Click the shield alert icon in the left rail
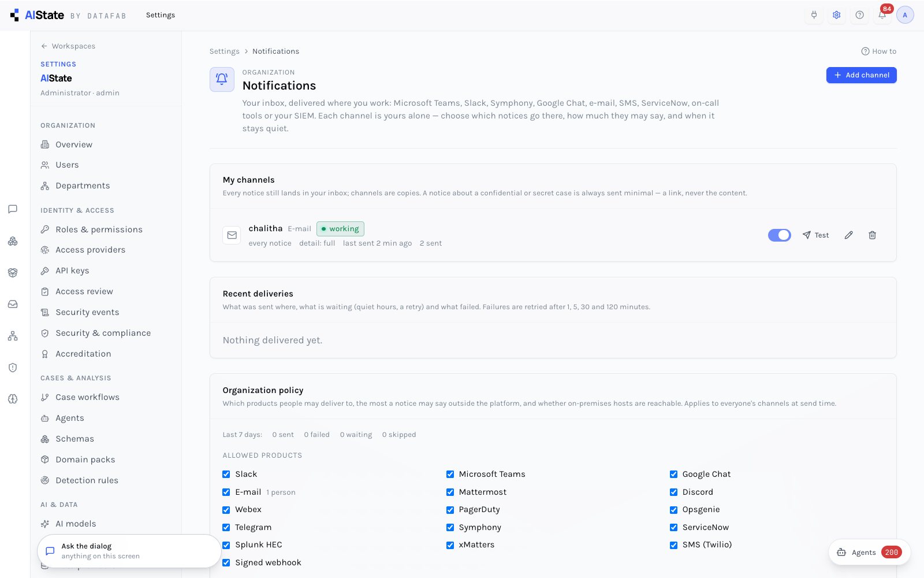 click(13, 368)
